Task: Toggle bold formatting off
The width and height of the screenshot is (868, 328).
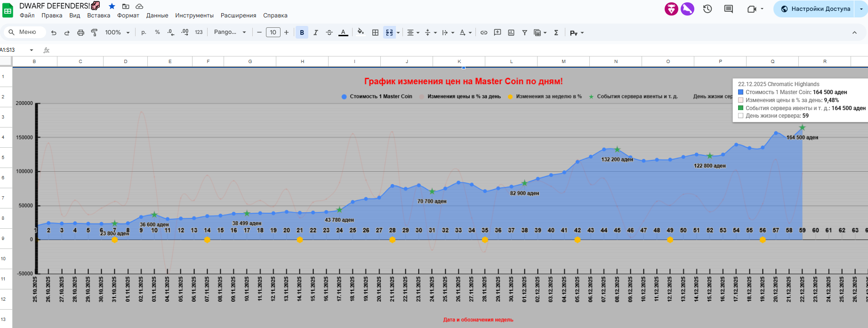Action: pyautogui.click(x=302, y=32)
